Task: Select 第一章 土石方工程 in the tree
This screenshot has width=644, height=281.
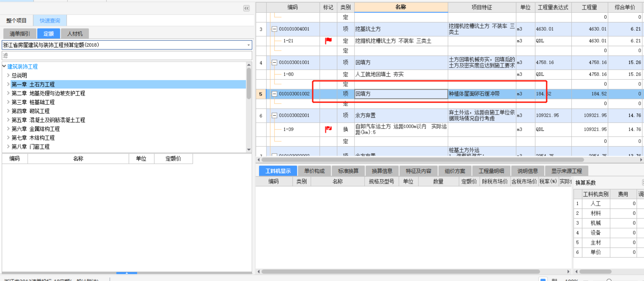Action: (33, 84)
